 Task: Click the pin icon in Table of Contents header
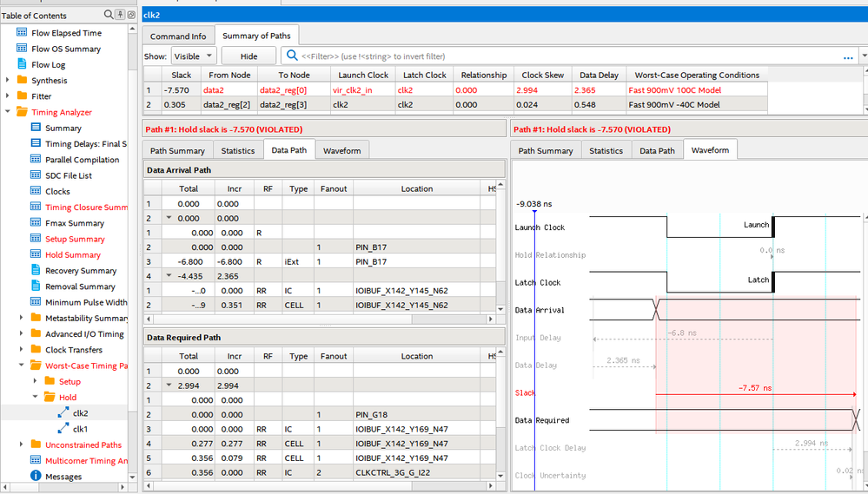tap(120, 15)
